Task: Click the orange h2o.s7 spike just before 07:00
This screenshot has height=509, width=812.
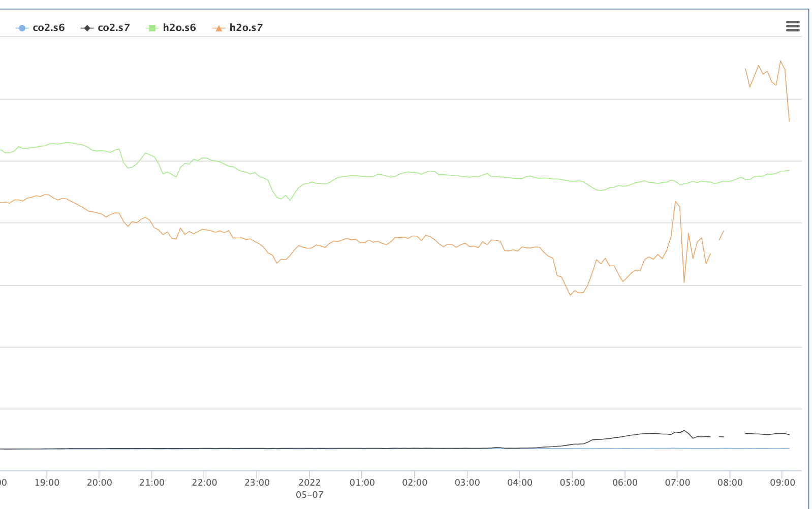Action: pyautogui.click(x=675, y=202)
